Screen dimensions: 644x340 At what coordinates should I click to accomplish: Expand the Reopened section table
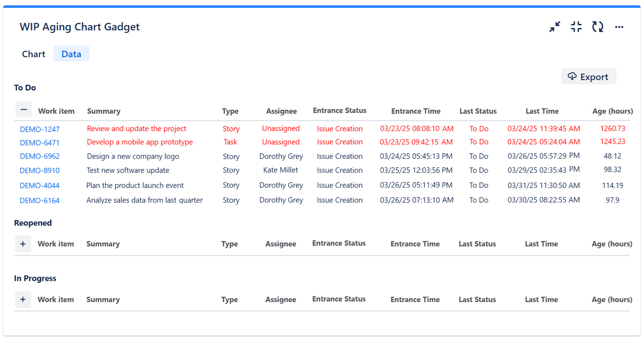pos(23,244)
